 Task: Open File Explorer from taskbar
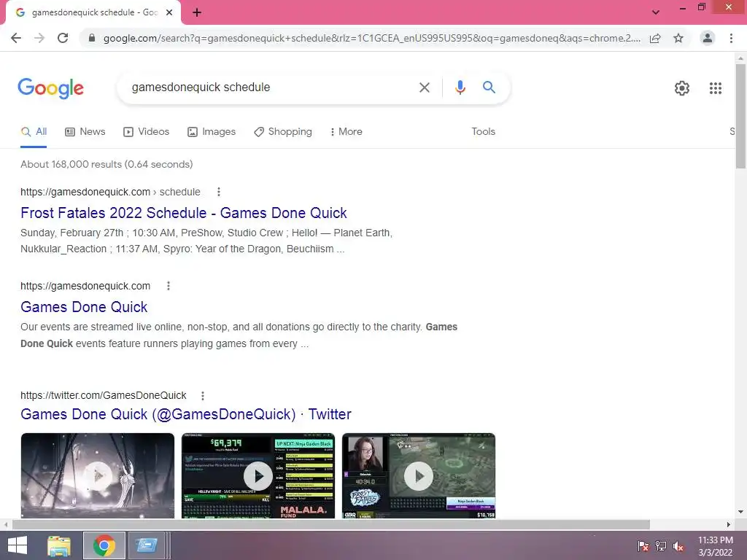pyautogui.click(x=59, y=545)
